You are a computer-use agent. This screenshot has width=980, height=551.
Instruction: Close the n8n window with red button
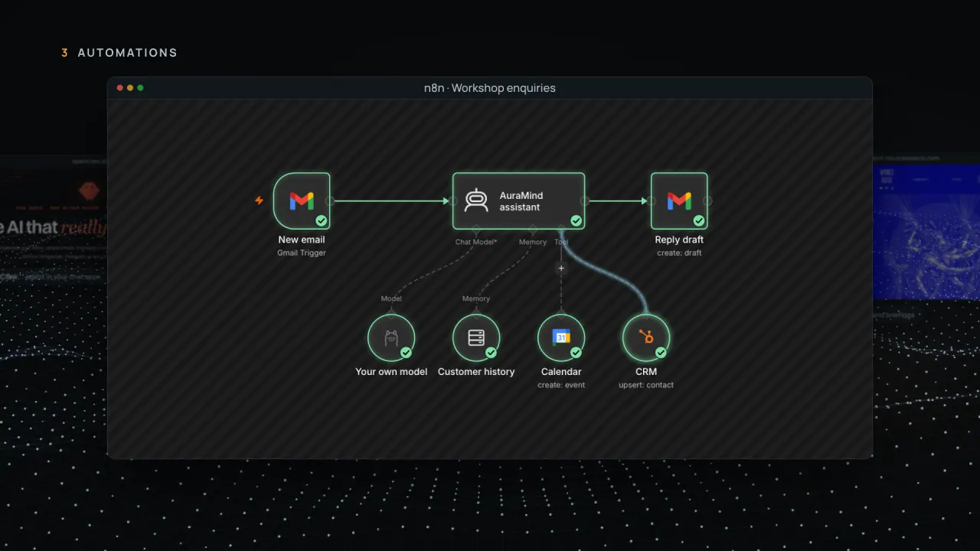coord(120,88)
